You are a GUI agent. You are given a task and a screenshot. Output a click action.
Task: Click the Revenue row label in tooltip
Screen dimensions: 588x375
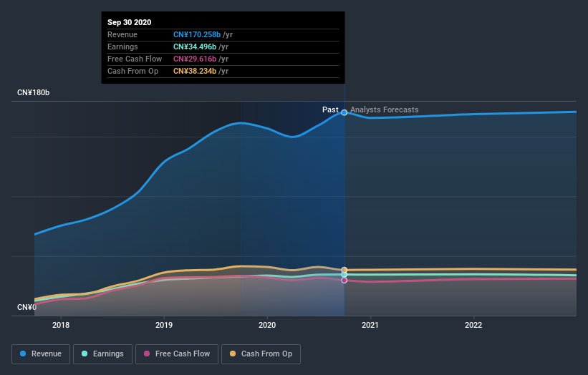click(x=122, y=34)
